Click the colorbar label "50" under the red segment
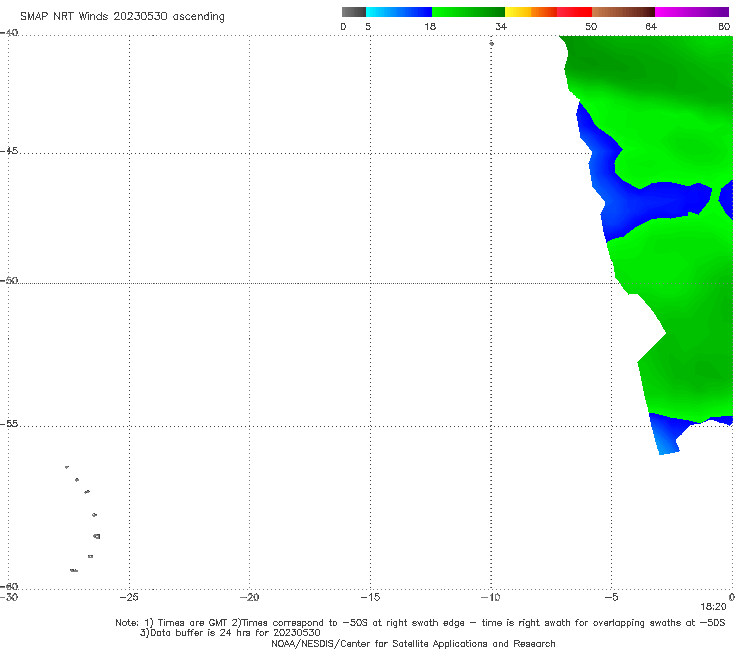 tap(591, 26)
